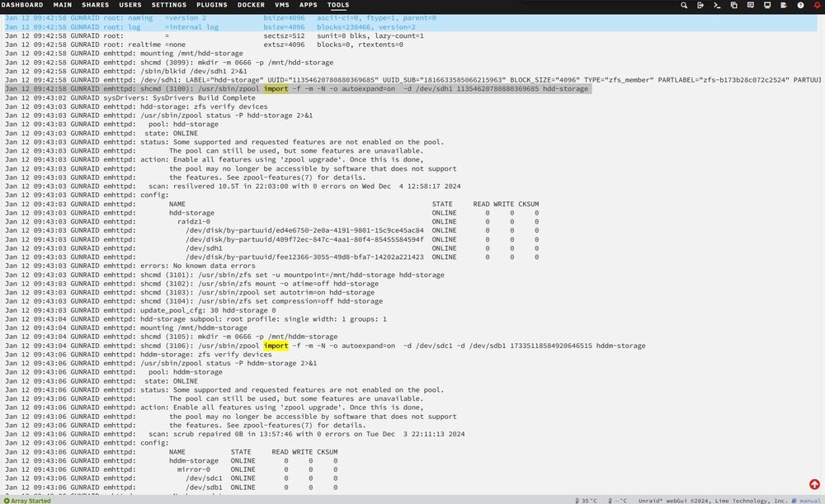Click highlighted 'import' in the shcmd (3106) line

point(276,346)
